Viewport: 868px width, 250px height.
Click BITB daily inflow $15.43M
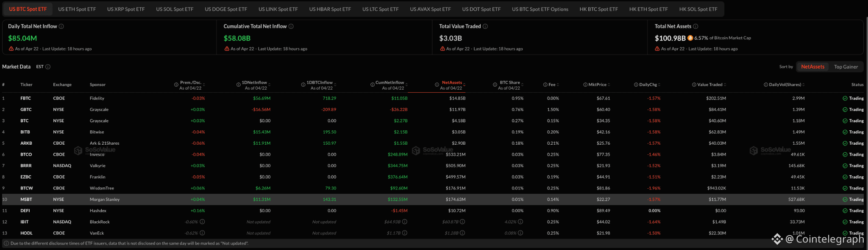(262, 132)
